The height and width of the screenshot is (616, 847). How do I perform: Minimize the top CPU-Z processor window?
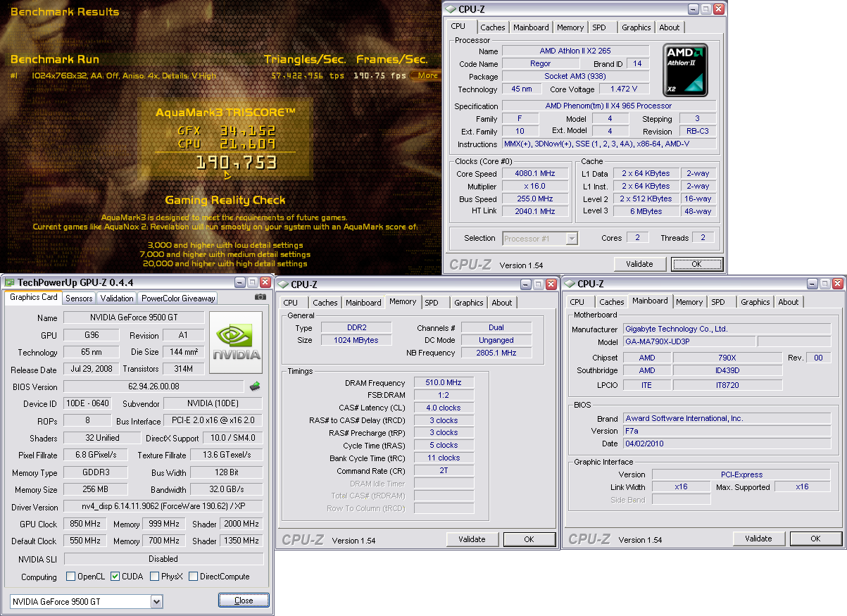[693, 8]
